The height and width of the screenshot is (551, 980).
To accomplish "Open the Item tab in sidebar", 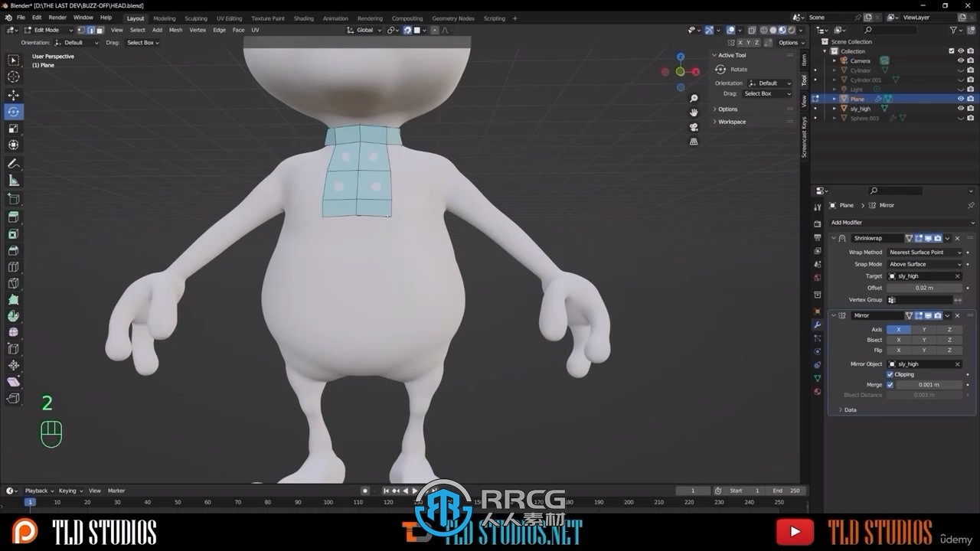I will point(804,60).
